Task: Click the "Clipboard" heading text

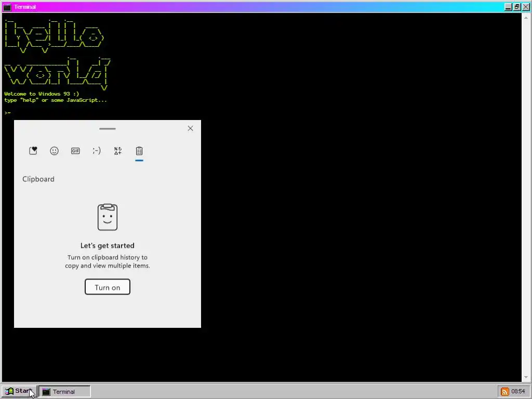Action: (38, 179)
